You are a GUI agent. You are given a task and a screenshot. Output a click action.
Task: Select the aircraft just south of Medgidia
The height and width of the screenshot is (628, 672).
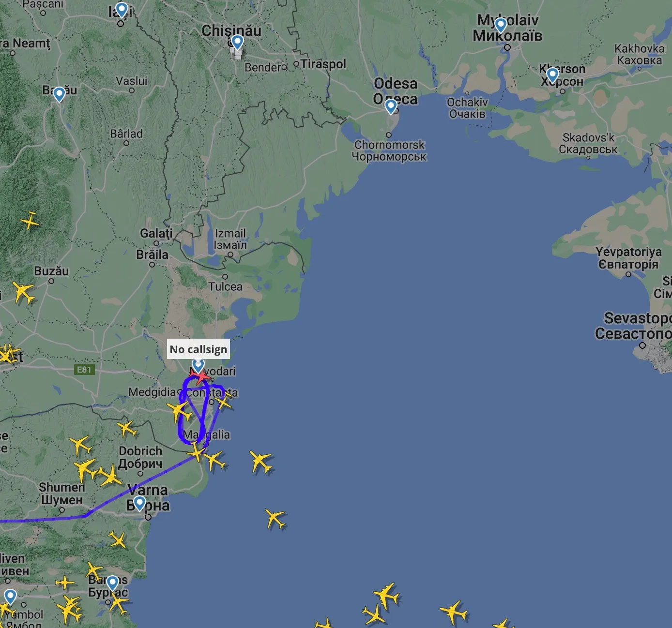click(180, 412)
